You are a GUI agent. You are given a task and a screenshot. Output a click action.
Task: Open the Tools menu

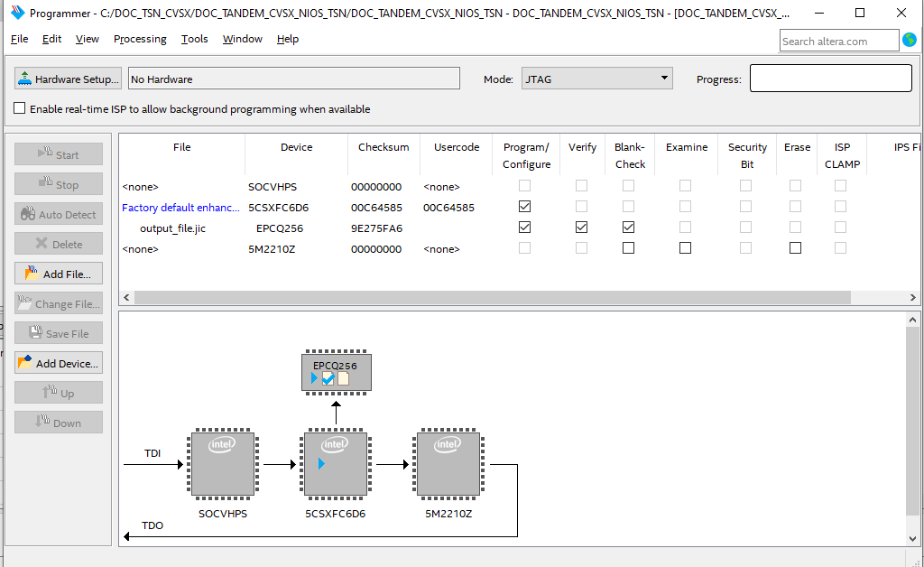(195, 39)
